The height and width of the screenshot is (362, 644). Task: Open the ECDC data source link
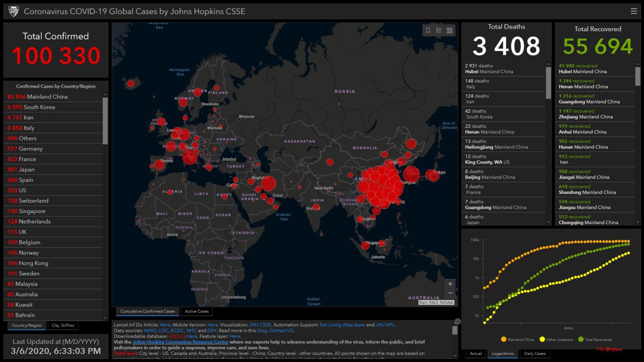click(177, 330)
